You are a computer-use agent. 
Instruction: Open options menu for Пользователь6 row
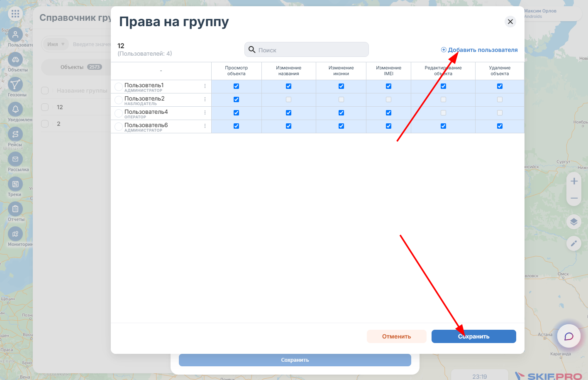click(205, 126)
